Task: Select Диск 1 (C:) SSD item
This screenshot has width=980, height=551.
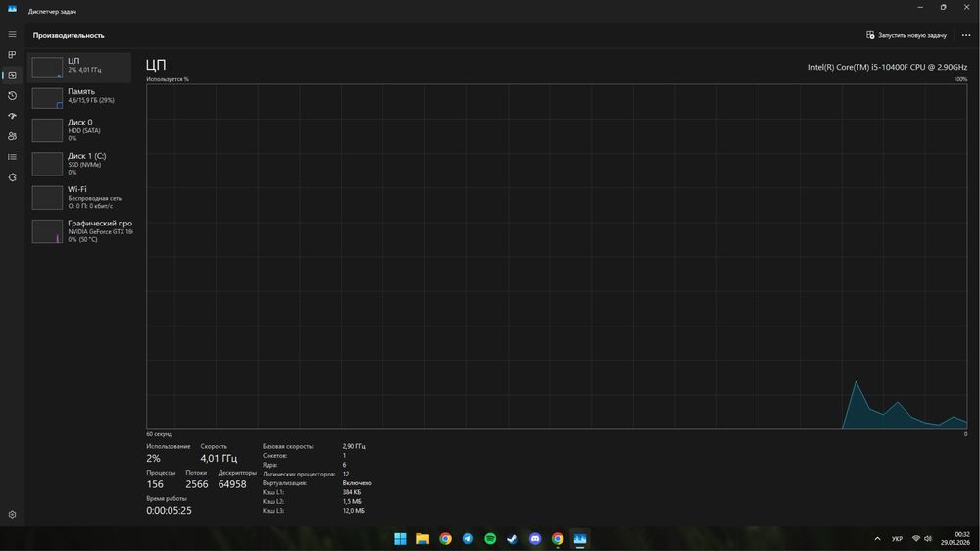Action: pyautogui.click(x=79, y=164)
